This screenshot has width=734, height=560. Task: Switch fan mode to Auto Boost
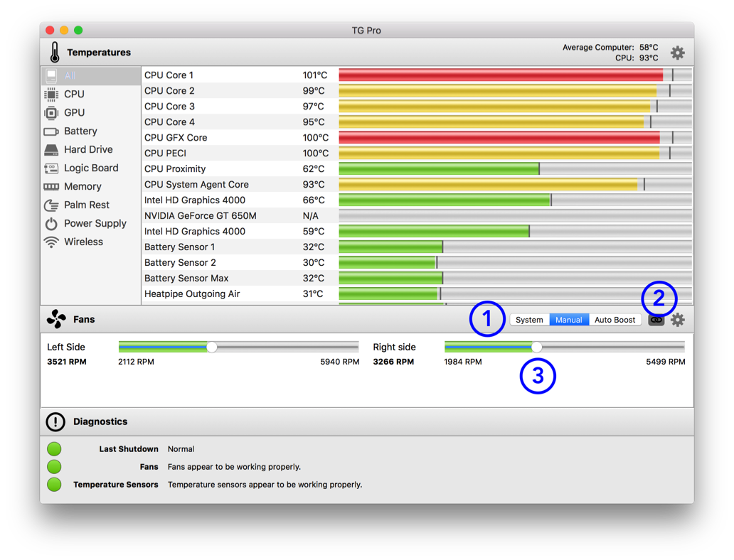point(615,320)
